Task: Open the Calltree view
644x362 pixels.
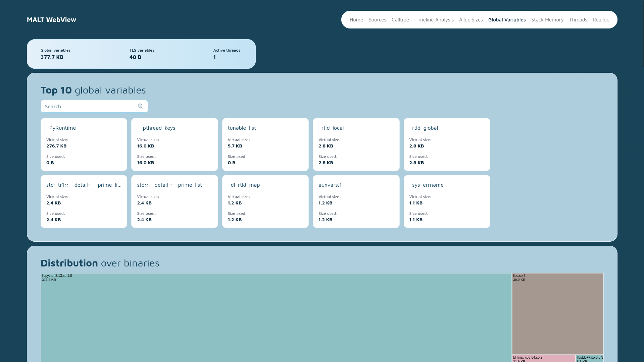Action: tap(400, 20)
